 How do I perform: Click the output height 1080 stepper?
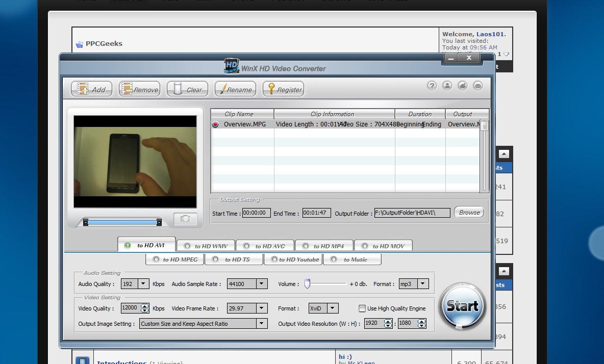tap(422, 324)
